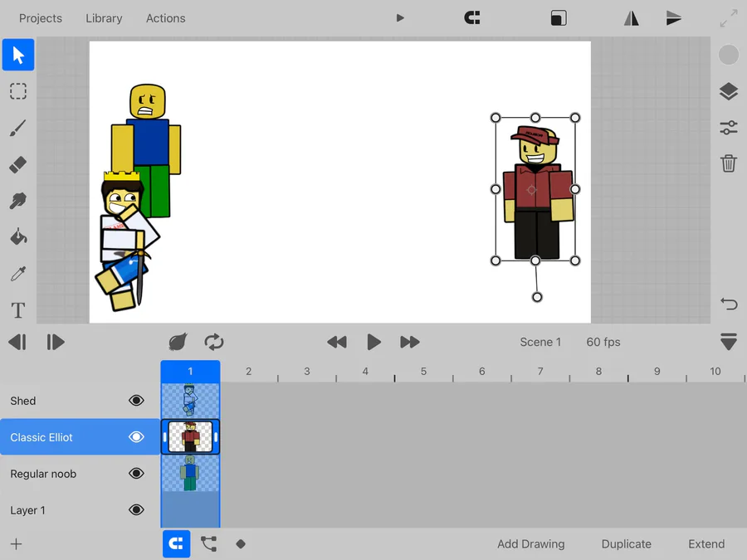Select Layer 1 row
The image size is (747, 560).
click(80, 510)
